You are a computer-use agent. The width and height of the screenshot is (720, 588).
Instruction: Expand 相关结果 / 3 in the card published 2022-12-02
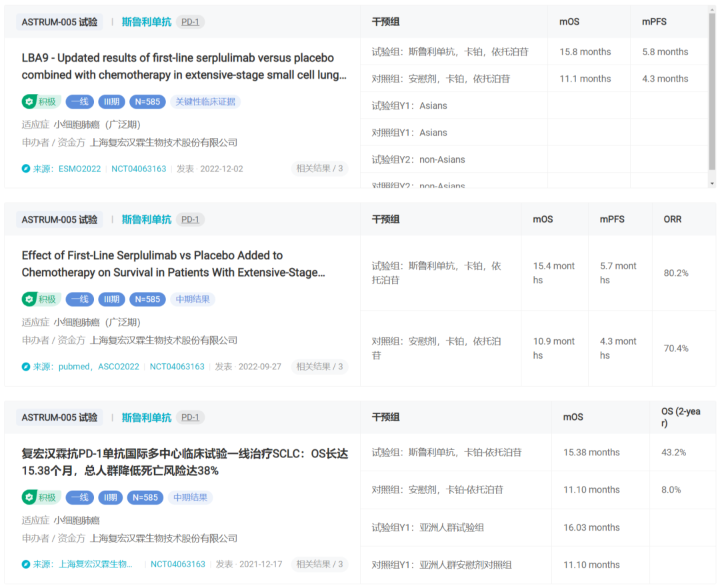pyautogui.click(x=319, y=169)
